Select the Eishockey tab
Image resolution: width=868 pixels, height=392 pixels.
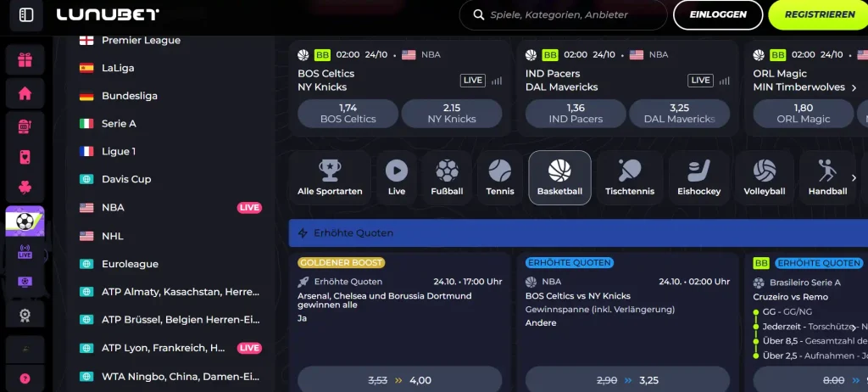coord(699,177)
